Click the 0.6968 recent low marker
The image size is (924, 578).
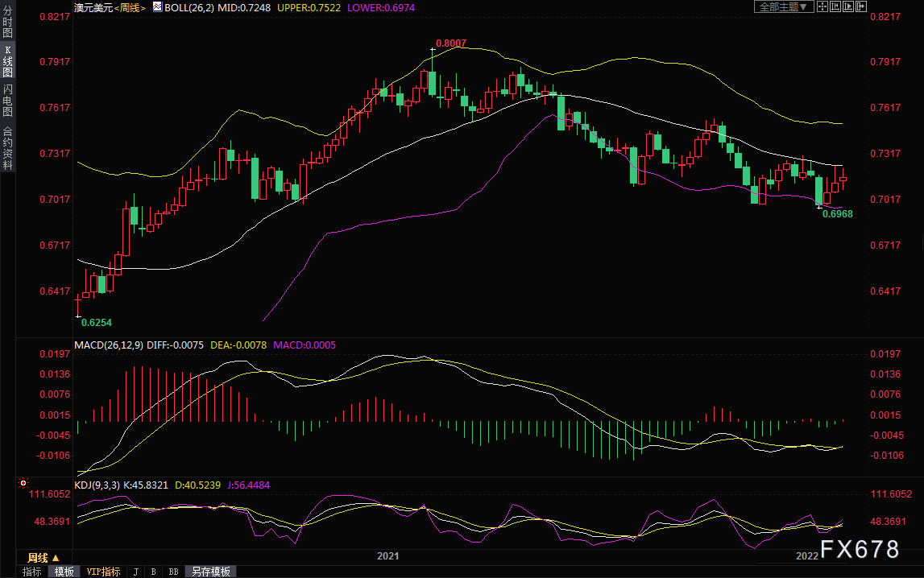click(837, 213)
